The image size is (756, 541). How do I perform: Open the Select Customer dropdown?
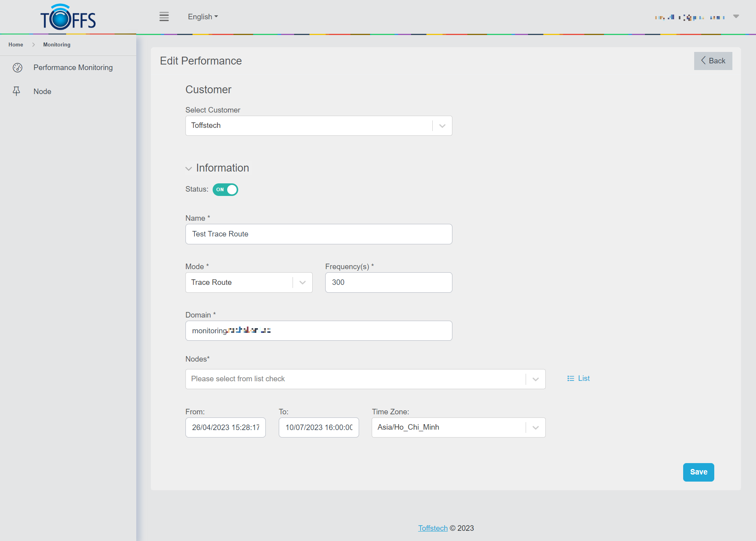point(442,126)
